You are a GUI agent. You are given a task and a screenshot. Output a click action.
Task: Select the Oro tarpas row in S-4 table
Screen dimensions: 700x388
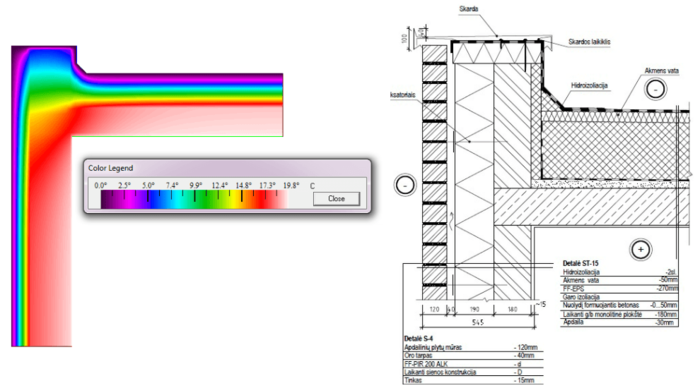pos(473,355)
